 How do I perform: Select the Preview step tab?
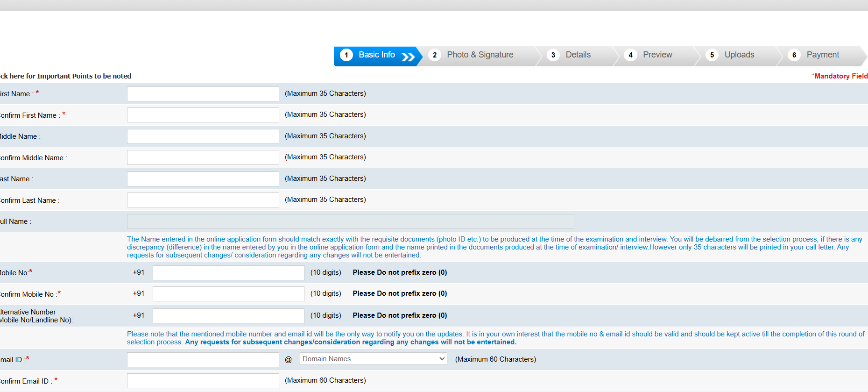click(x=657, y=56)
